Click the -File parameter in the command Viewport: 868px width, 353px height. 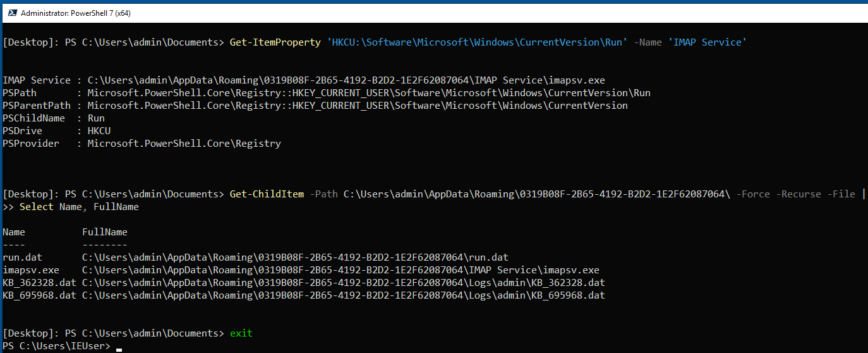point(841,194)
